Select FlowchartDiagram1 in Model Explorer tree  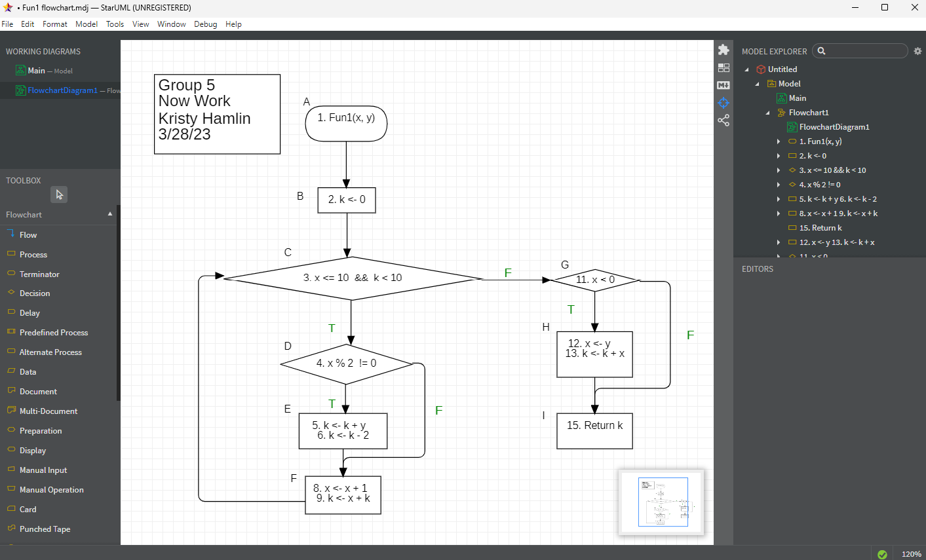[x=834, y=127]
